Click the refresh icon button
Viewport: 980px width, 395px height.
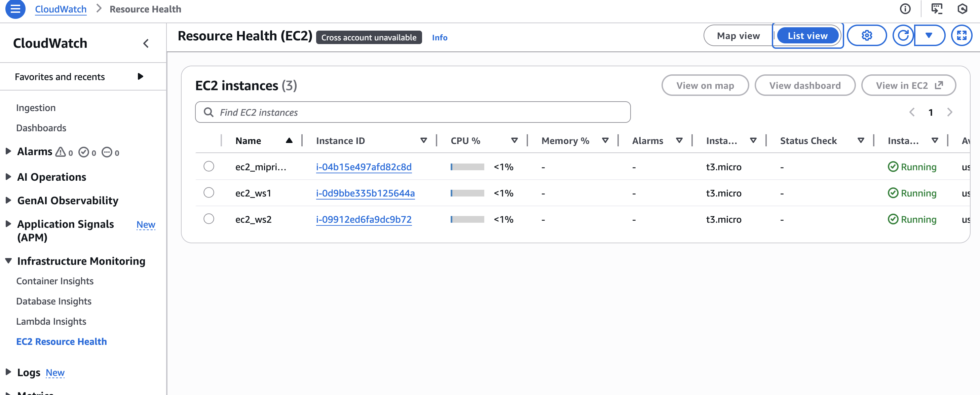(x=903, y=36)
